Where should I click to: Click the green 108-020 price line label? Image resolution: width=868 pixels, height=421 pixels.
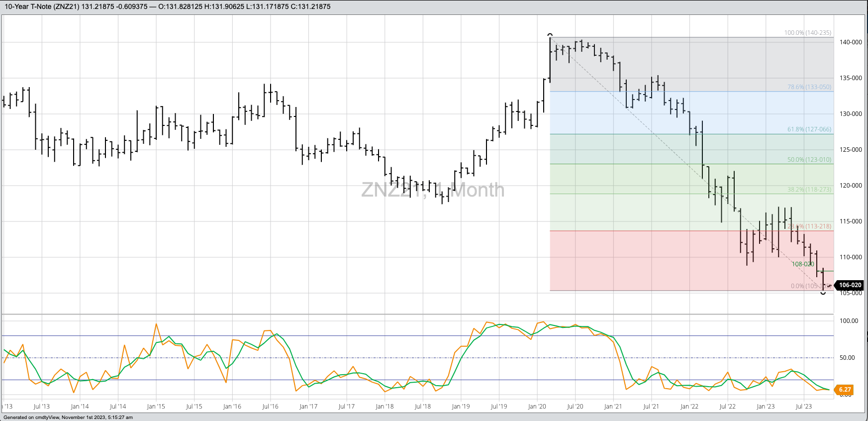(803, 264)
